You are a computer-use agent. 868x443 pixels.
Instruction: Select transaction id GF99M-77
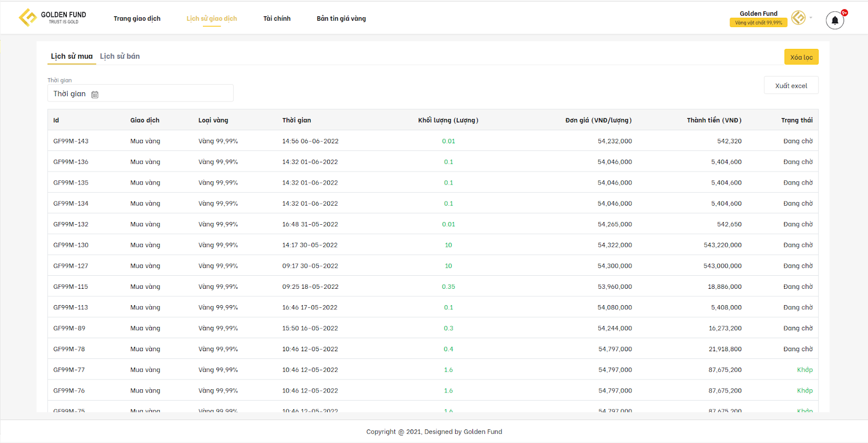[x=69, y=370]
